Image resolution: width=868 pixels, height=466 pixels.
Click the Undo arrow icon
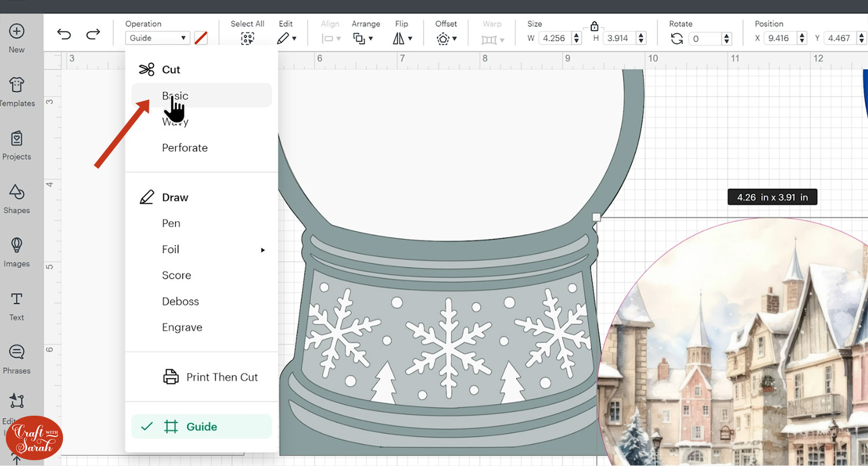click(x=64, y=35)
